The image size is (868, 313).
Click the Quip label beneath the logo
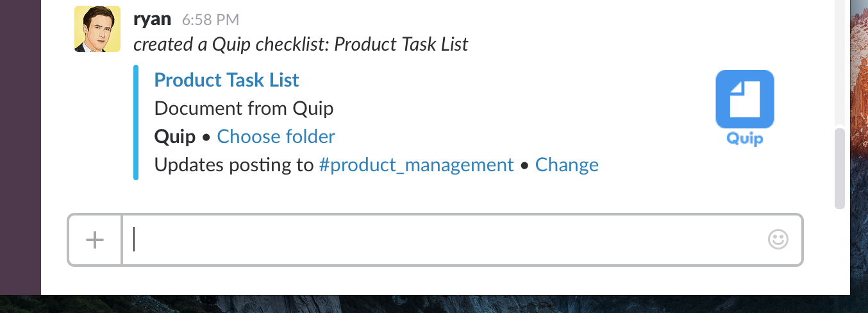(744, 139)
